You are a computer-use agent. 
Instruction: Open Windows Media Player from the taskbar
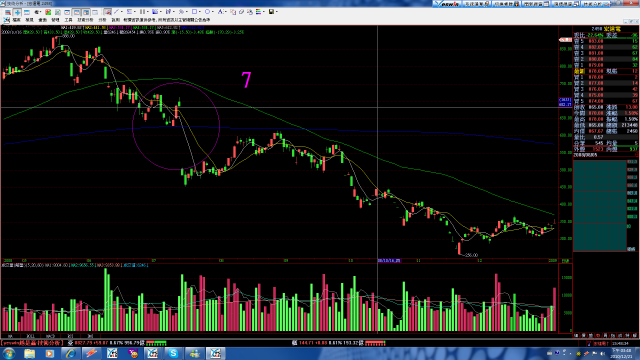[x=49, y=353]
